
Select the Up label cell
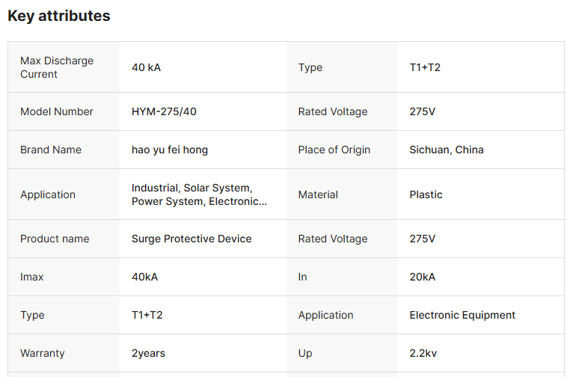click(305, 353)
